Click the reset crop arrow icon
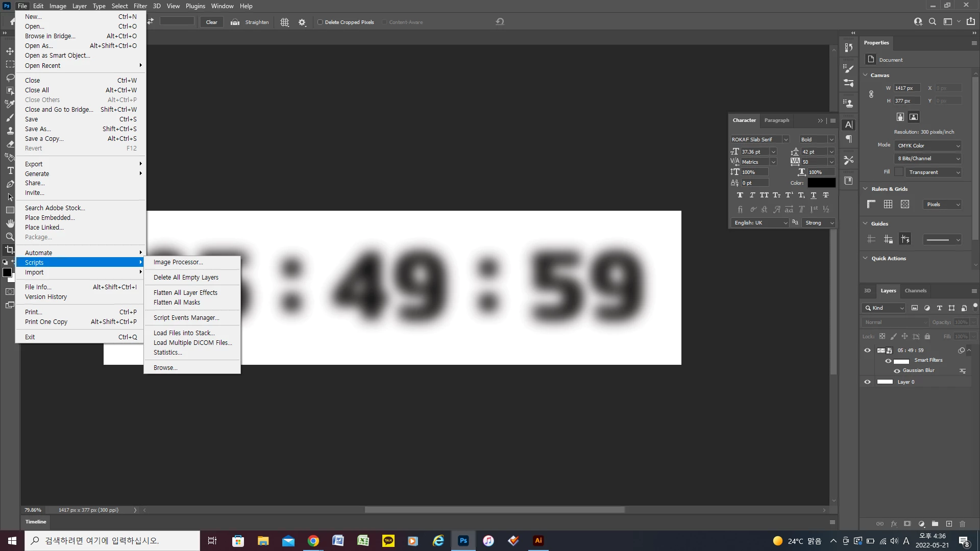Image resolution: width=980 pixels, height=551 pixels. click(x=500, y=22)
